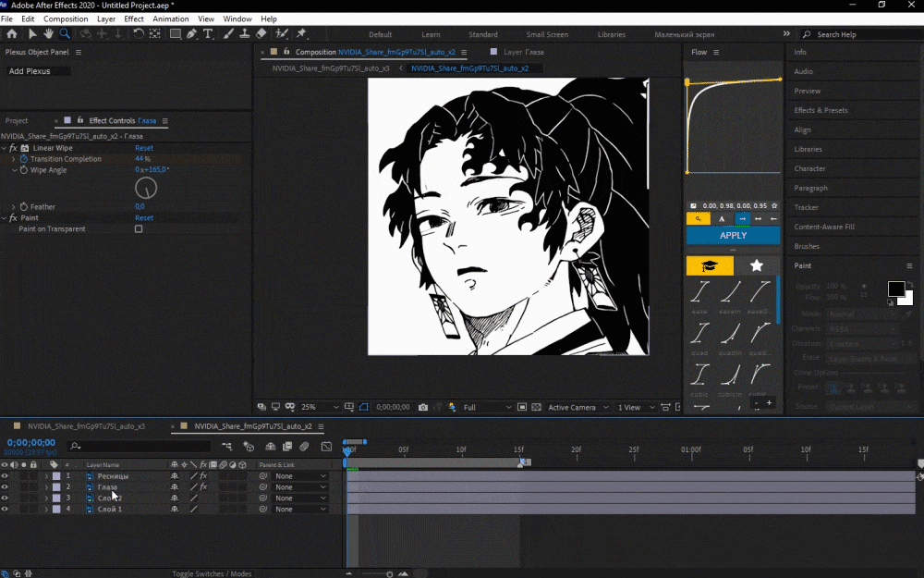Select the Pen tool

[x=191, y=33]
